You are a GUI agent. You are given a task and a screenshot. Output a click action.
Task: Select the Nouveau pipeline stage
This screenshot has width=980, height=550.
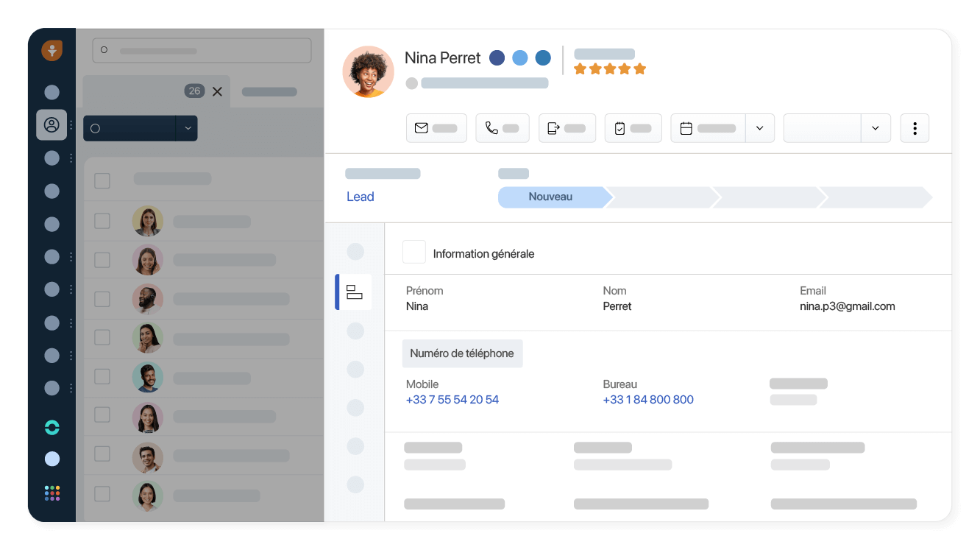[x=550, y=197]
